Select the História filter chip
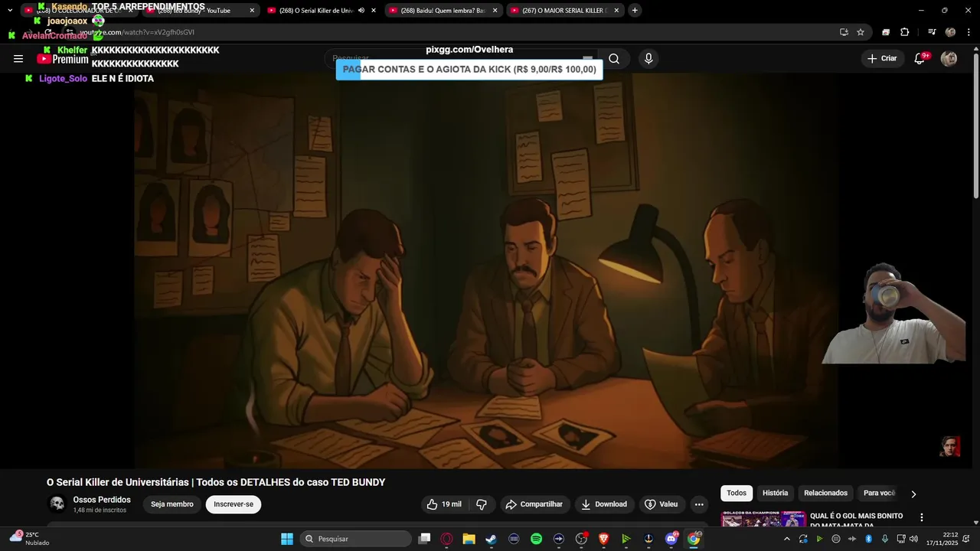Image resolution: width=980 pixels, height=551 pixels. pos(775,493)
